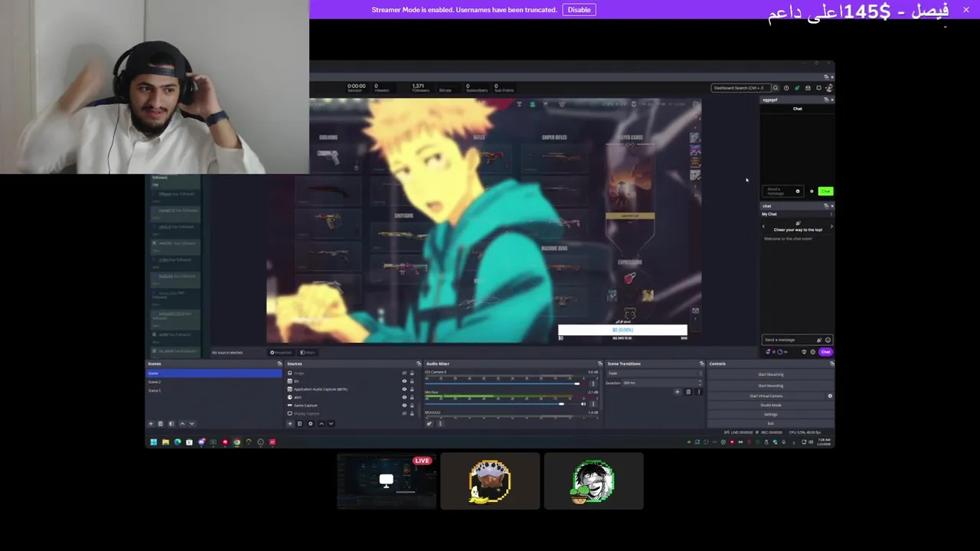Open advanced audio properties gear in mixer

[429, 423]
